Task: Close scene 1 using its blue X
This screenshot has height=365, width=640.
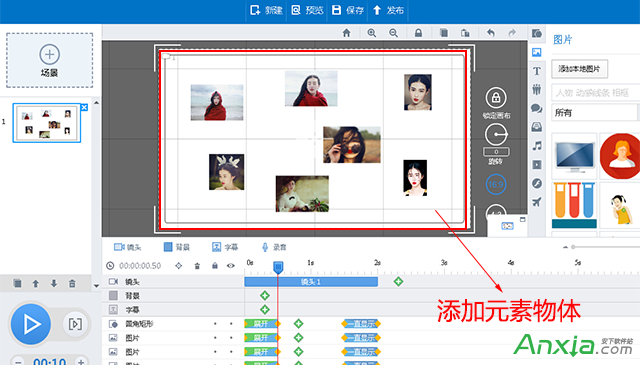Action: (x=84, y=107)
